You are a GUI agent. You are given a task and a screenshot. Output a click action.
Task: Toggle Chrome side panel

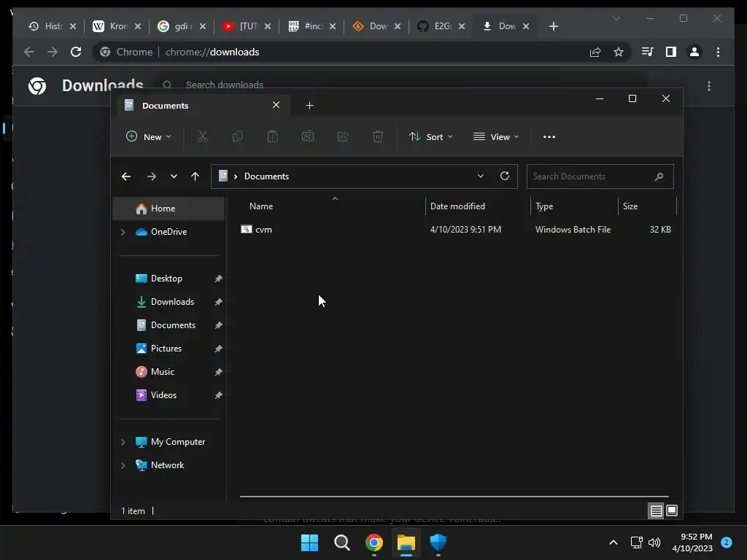coord(671,52)
